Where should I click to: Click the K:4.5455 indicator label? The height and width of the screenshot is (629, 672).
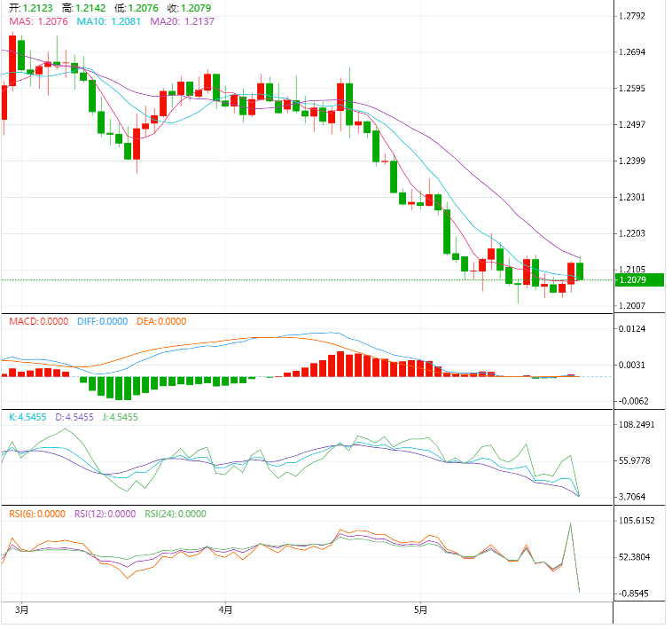[x=27, y=417]
